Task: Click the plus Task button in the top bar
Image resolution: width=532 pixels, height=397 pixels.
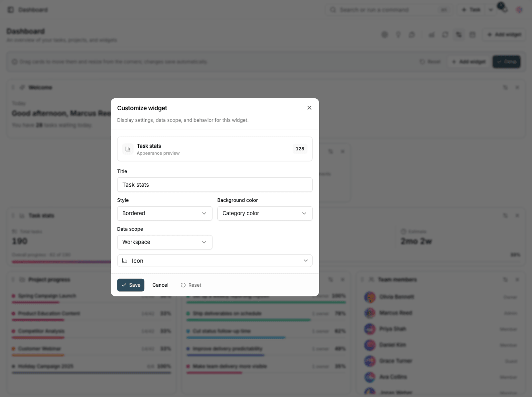Action: point(471,10)
